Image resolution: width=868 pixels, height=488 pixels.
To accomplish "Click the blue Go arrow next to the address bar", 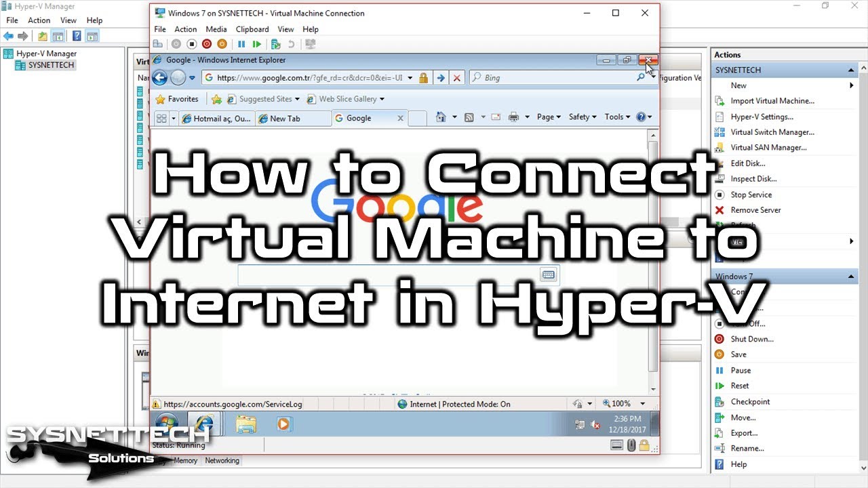I will 441,78.
